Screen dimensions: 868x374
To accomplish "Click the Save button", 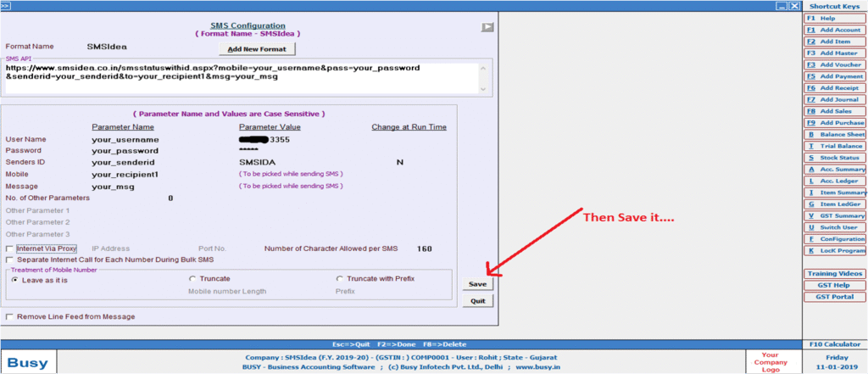I will coord(478,284).
